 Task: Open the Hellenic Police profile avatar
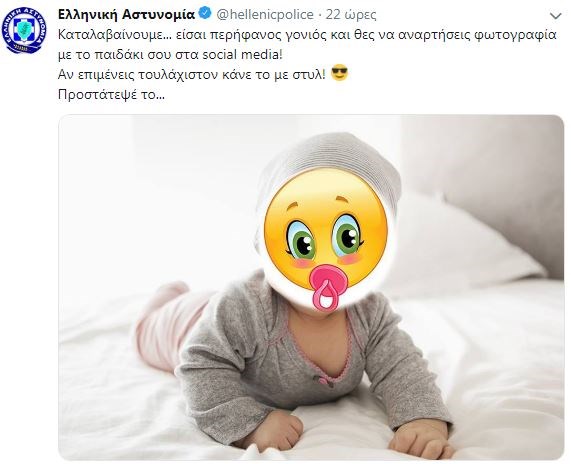click(x=24, y=31)
